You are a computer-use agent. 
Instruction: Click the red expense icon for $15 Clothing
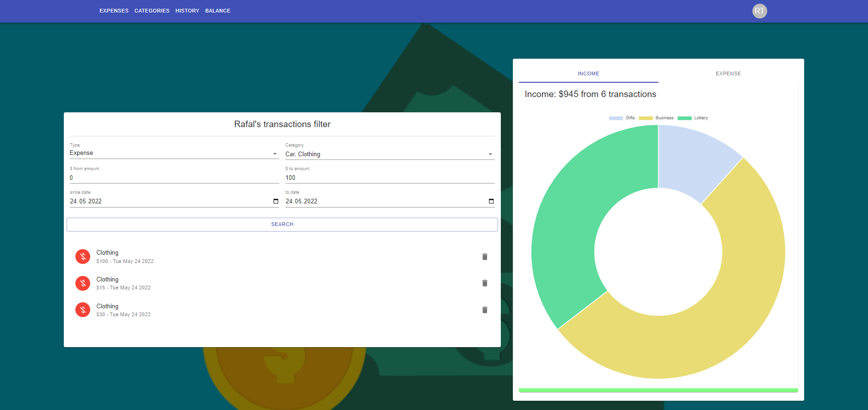(83, 283)
